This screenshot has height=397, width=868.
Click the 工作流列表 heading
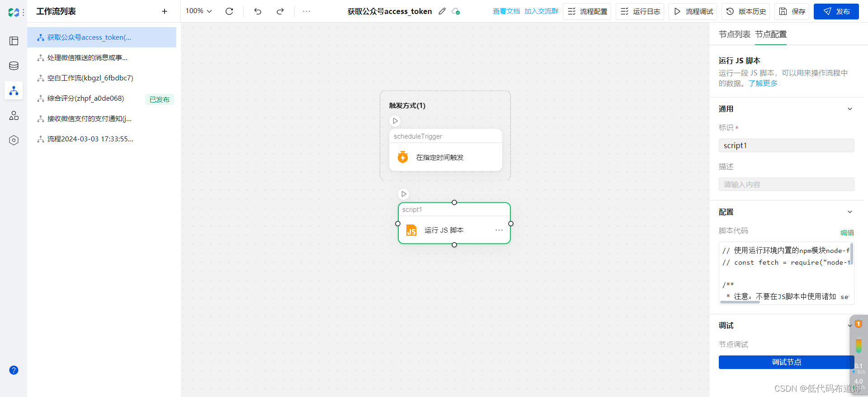click(56, 11)
